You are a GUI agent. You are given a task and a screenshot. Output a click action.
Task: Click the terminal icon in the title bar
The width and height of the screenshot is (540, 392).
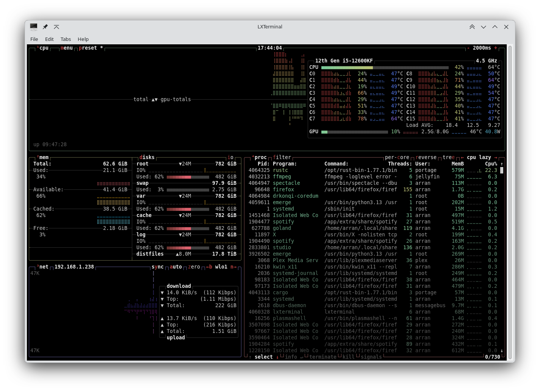34,27
